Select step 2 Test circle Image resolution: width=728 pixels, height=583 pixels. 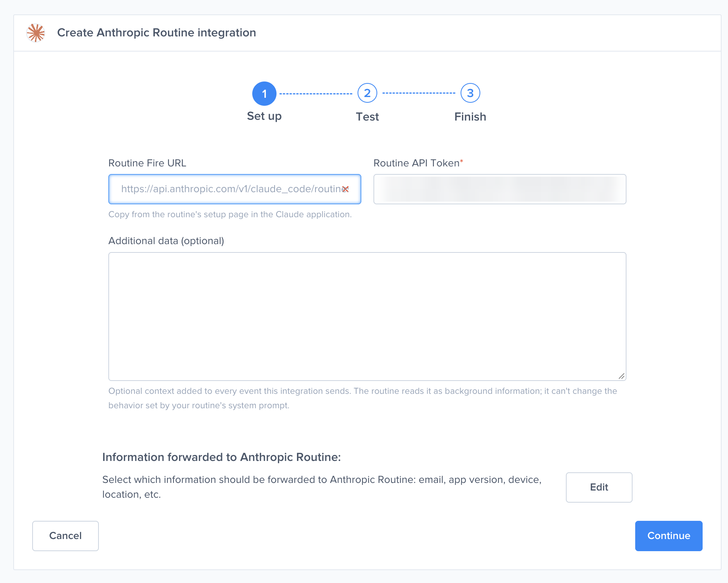367,93
